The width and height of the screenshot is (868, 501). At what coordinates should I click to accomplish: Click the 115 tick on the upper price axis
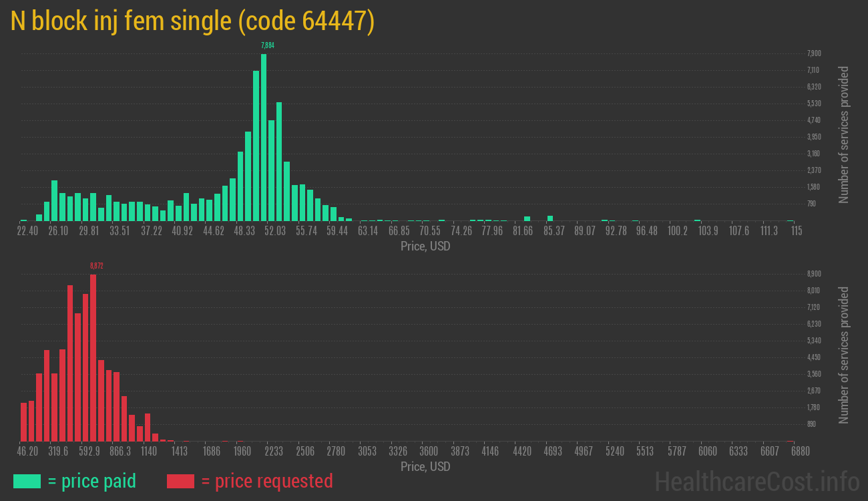point(796,231)
